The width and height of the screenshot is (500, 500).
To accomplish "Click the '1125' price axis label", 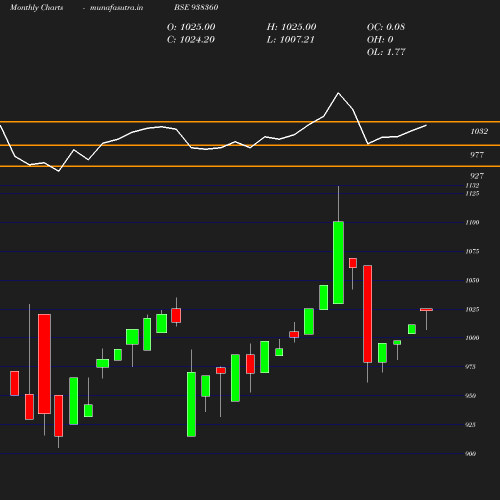I will point(472,193).
